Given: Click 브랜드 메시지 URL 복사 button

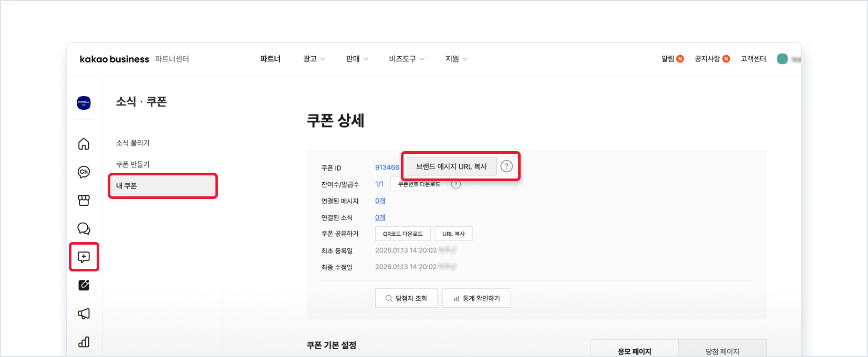Looking at the screenshot, I should click(451, 166).
